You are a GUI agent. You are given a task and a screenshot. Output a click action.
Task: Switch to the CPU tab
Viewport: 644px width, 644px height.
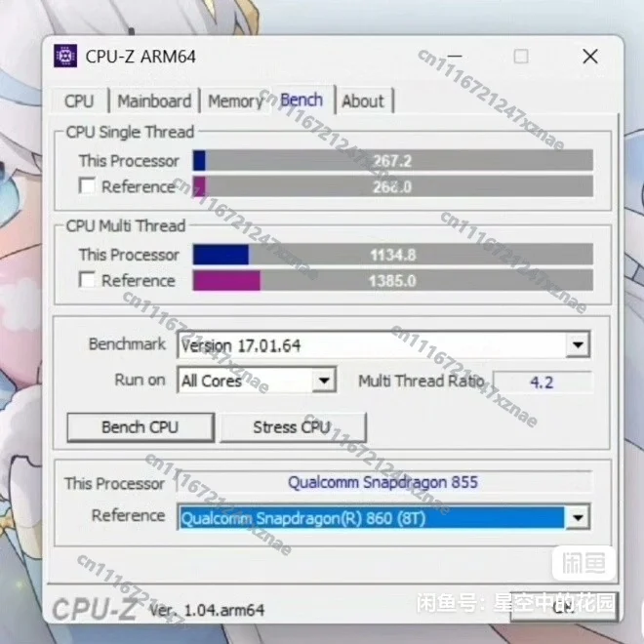tap(79, 101)
